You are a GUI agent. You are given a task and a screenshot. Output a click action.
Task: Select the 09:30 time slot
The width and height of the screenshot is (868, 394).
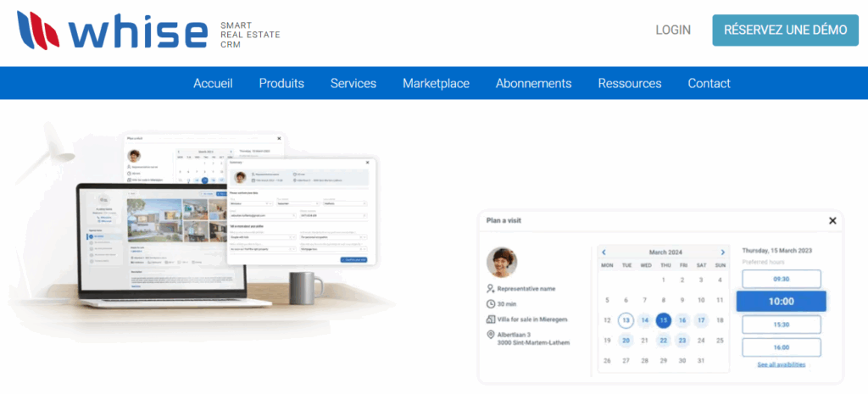click(x=781, y=279)
